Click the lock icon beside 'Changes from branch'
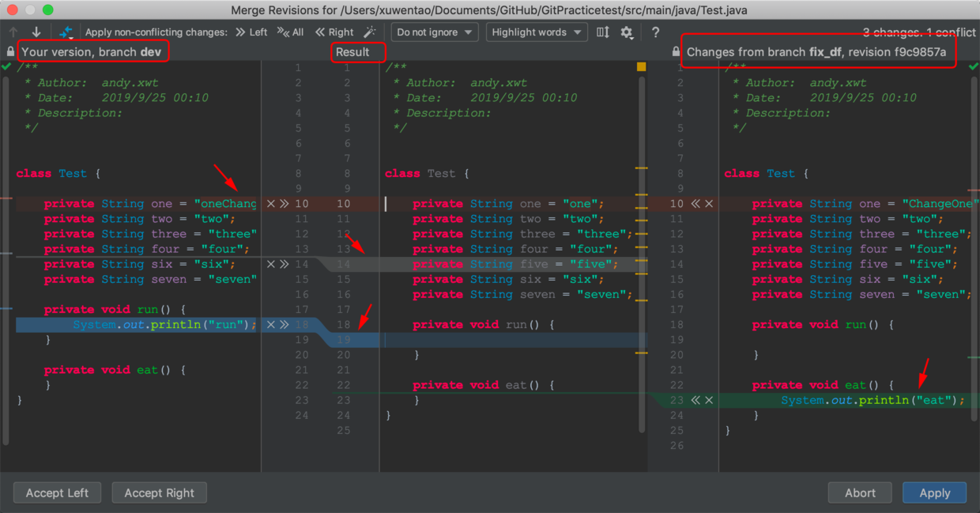This screenshot has width=980, height=513. pyautogui.click(x=676, y=52)
